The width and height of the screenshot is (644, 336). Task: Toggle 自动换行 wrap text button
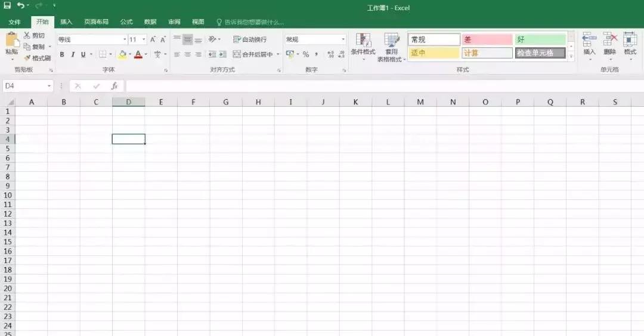(250, 39)
